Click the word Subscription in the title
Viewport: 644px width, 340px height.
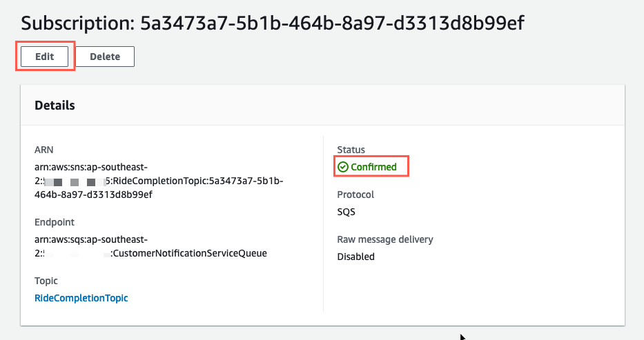click(77, 23)
